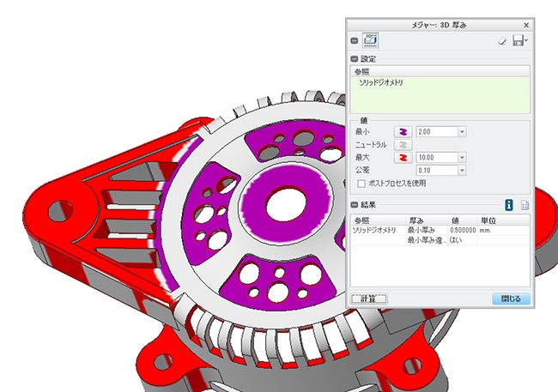This screenshot has height=392, width=558.
Task: Open the 公差 value dropdown
Action: pyautogui.click(x=462, y=171)
